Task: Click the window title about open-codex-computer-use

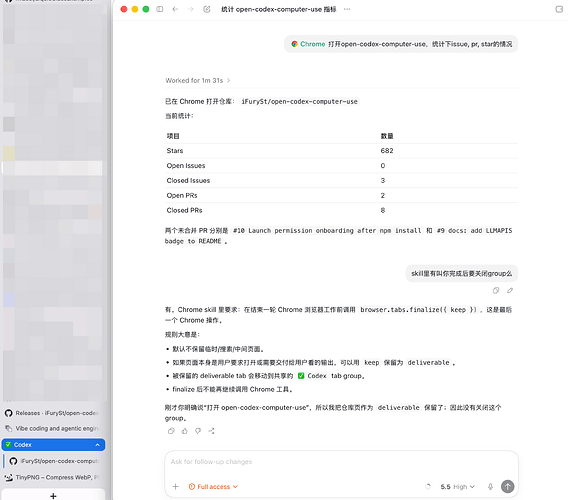Action: point(279,9)
